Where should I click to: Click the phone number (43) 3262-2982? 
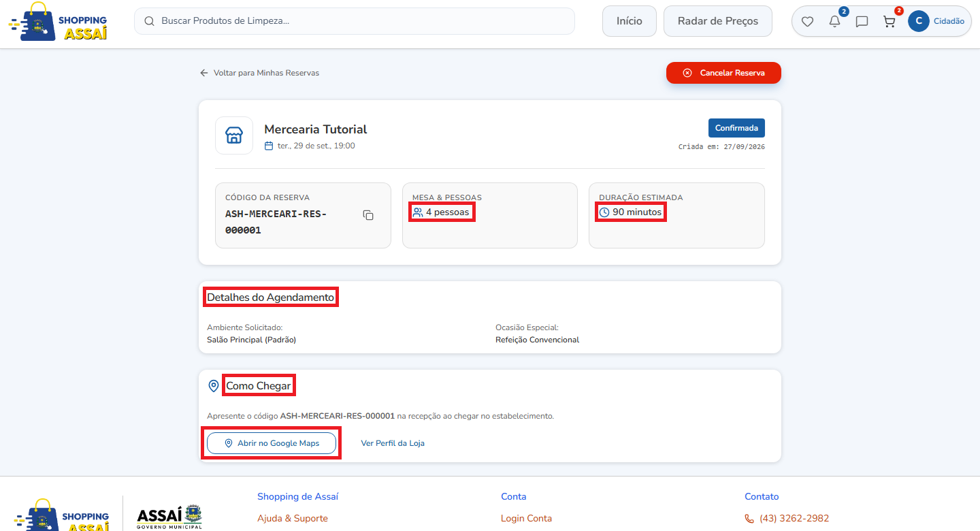(x=794, y=518)
